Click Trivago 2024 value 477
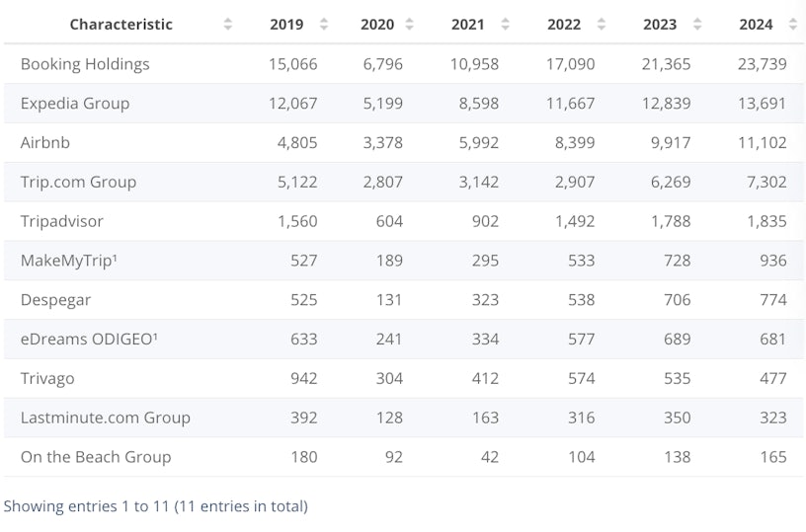Image resolution: width=806 pixels, height=532 pixels. [x=773, y=378]
